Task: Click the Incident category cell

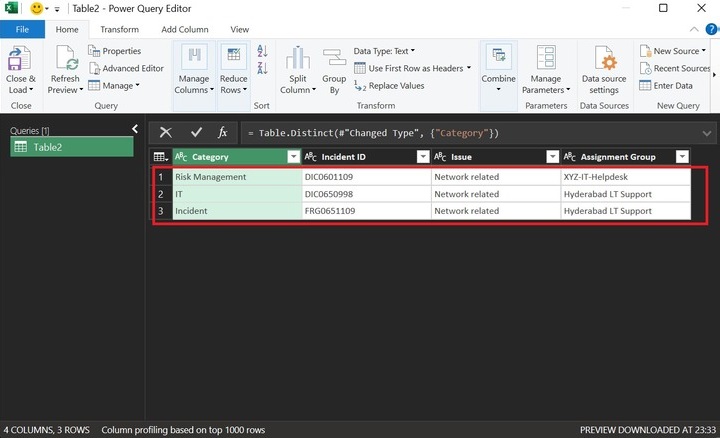Action: (x=237, y=211)
